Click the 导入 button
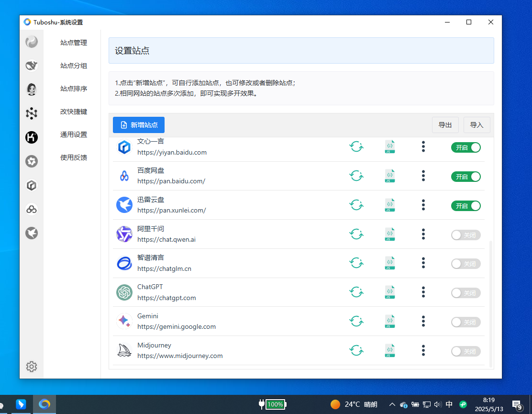The width and height of the screenshot is (532, 414). (477, 125)
